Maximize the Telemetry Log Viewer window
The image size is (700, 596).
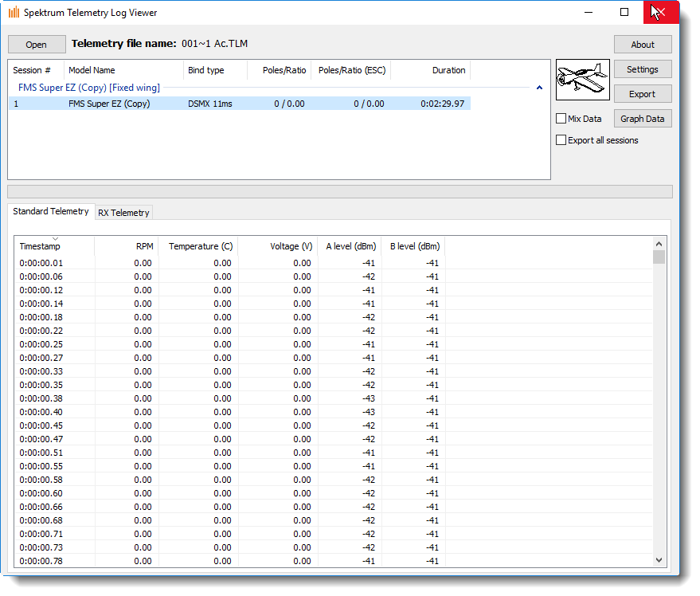624,12
